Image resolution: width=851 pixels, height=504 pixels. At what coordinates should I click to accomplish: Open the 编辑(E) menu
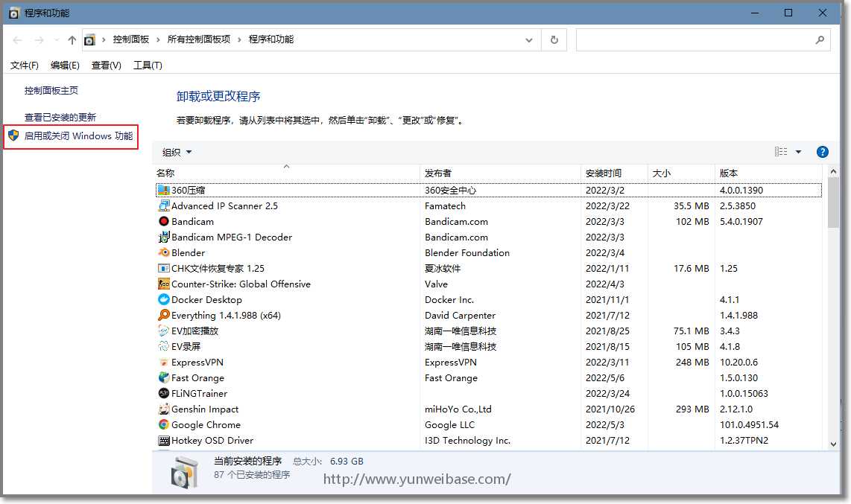tap(65, 66)
